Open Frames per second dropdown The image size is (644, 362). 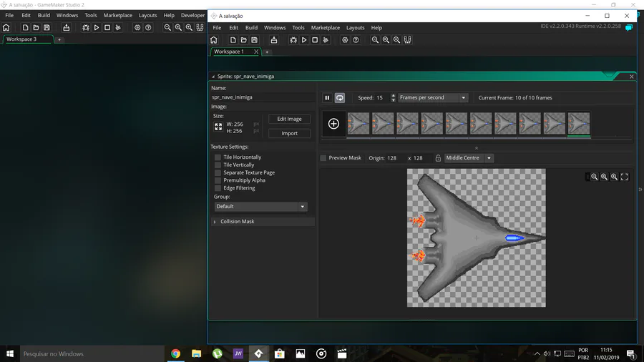pos(433,98)
